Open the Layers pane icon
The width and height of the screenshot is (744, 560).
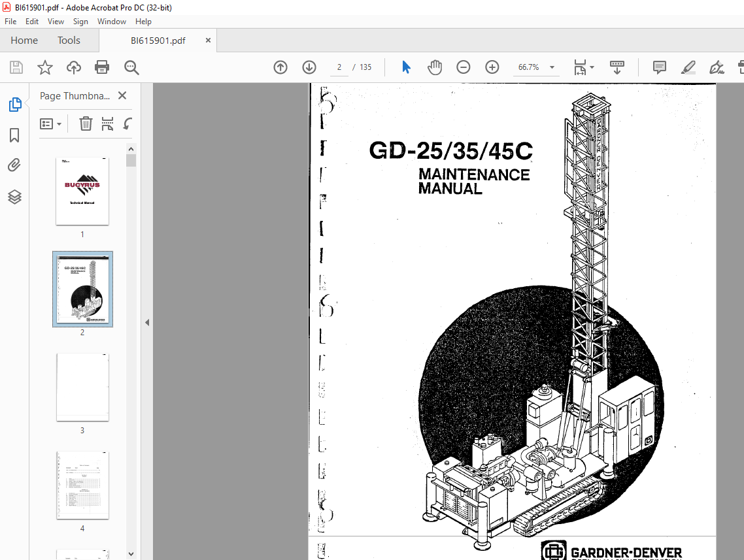tap(14, 197)
